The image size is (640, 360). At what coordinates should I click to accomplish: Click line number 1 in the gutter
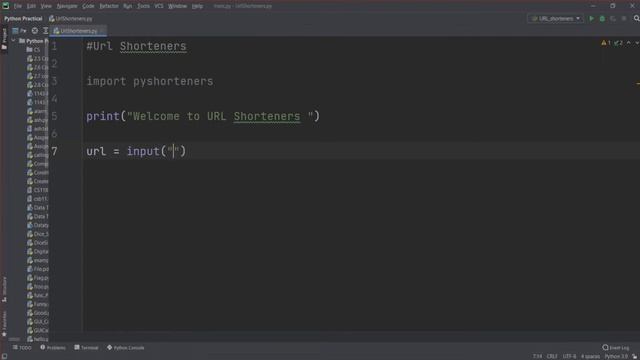(x=55, y=46)
